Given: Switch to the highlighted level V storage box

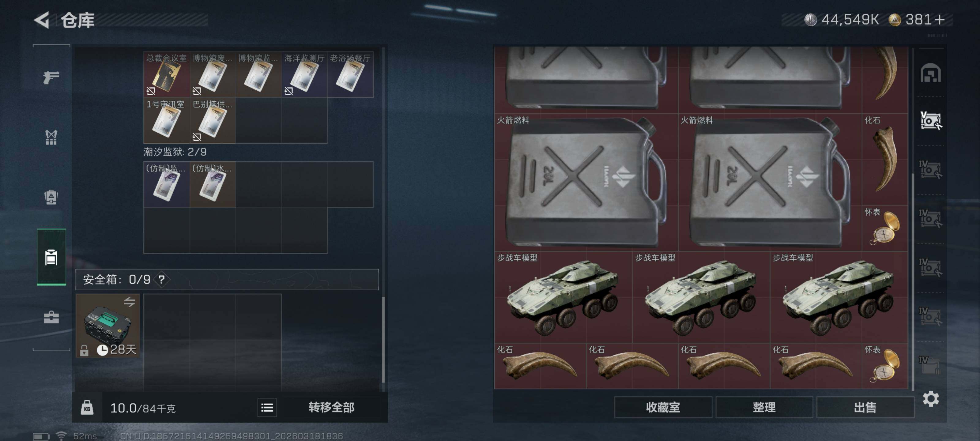Looking at the screenshot, I should pyautogui.click(x=931, y=121).
